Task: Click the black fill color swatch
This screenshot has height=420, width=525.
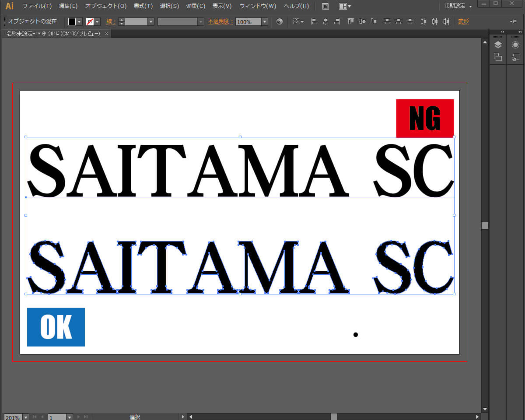Action: click(x=72, y=21)
